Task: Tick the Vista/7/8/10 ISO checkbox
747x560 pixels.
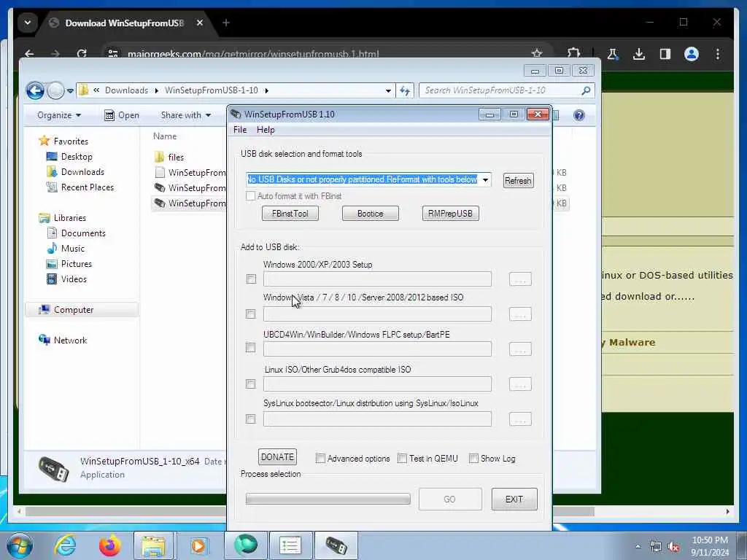Action: tap(251, 314)
